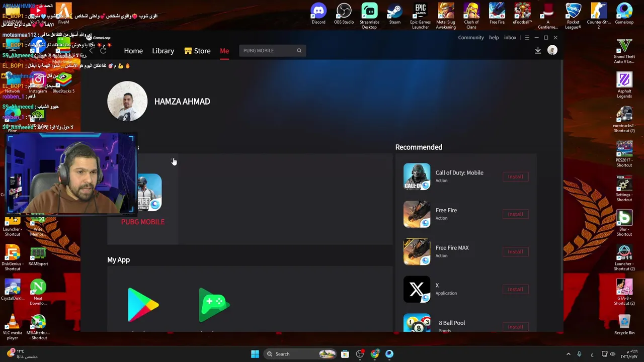This screenshot has height=362, width=644.
Task: Open Microsoft Store from taskbar
Action: (345, 354)
